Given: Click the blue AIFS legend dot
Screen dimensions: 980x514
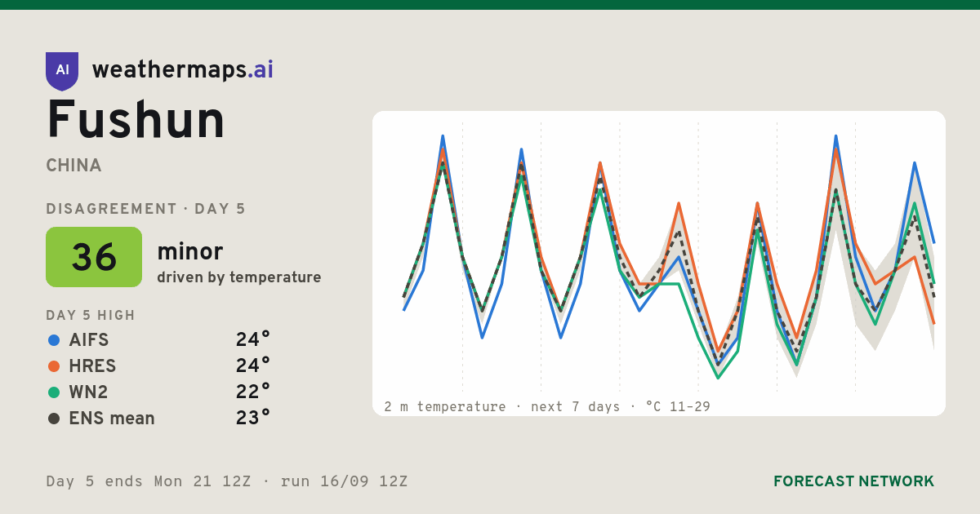Looking at the screenshot, I should pyautogui.click(x=54, y=340).
